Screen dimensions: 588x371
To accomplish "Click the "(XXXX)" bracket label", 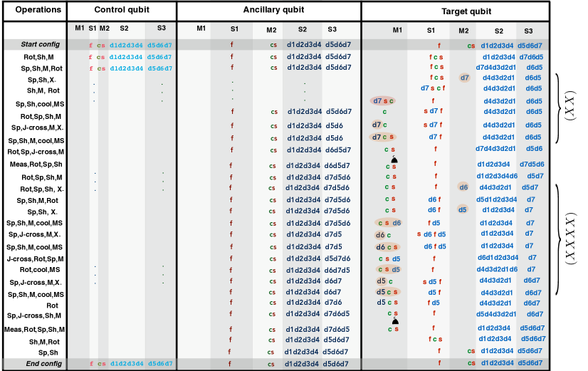I will (570, 240).
